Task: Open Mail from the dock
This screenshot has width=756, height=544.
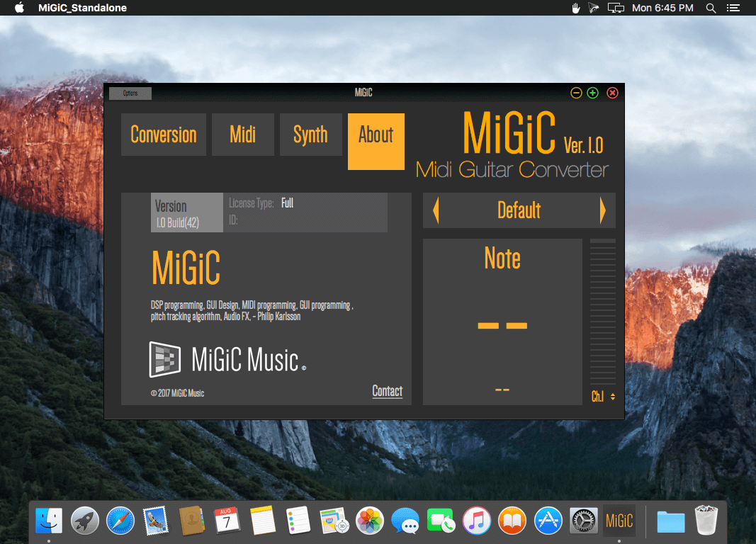Action: pos(156,521)
